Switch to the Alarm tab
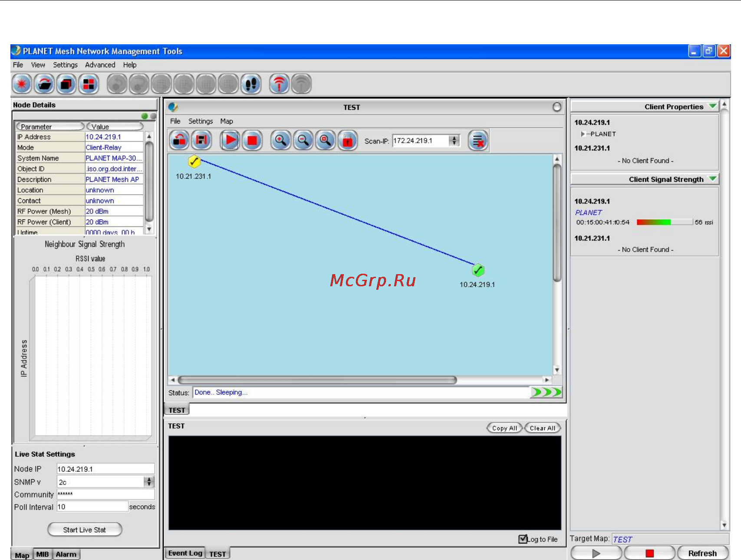The image size is (741, 560). coord(66,554)
